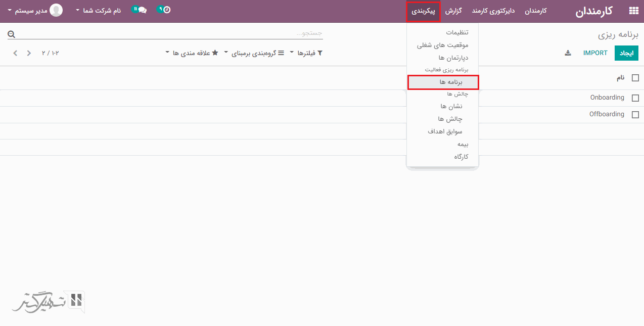Choose دپارتمان ها from the dropdown menu
Image resolution: width=644 pixels, height=326 pixels.
click(x=453, y=58)
